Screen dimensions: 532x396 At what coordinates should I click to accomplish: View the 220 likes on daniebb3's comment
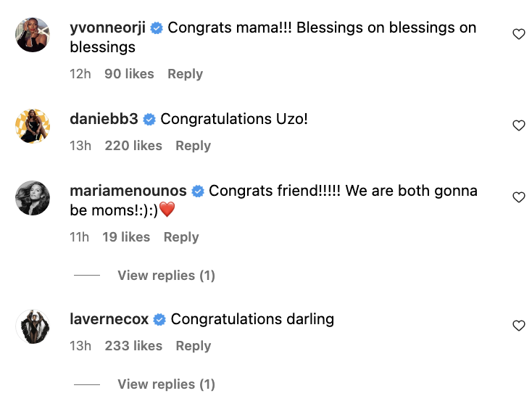click(x=133, y=146)
